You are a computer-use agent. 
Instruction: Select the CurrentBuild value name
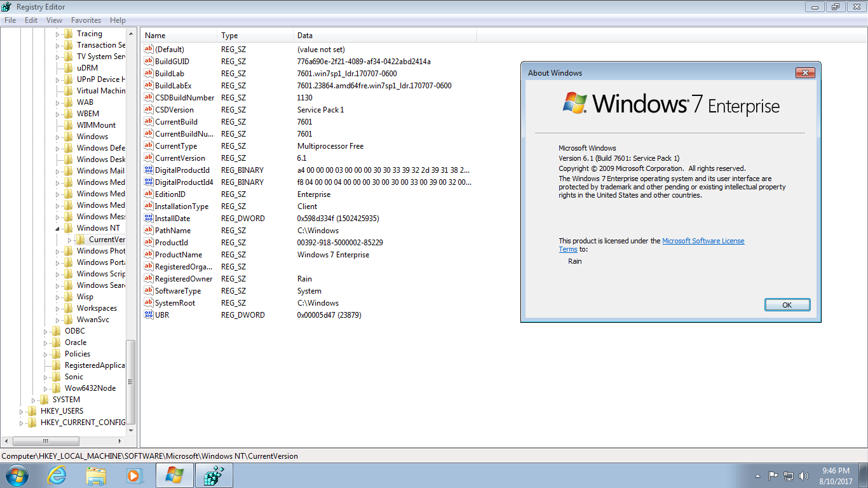[176, 122]
